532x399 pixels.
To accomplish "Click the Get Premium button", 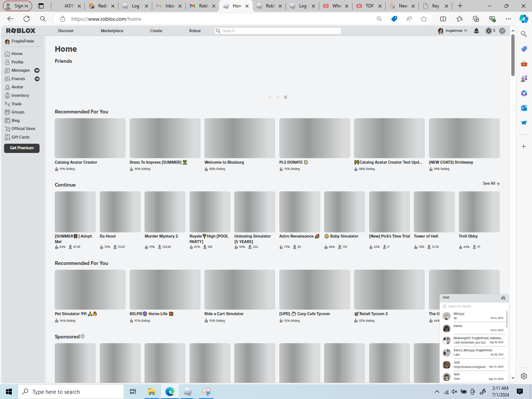I will (x=22, y=148).
